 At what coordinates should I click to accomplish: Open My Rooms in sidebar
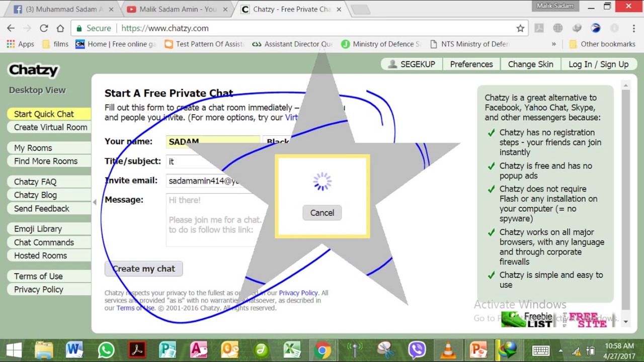49,148
